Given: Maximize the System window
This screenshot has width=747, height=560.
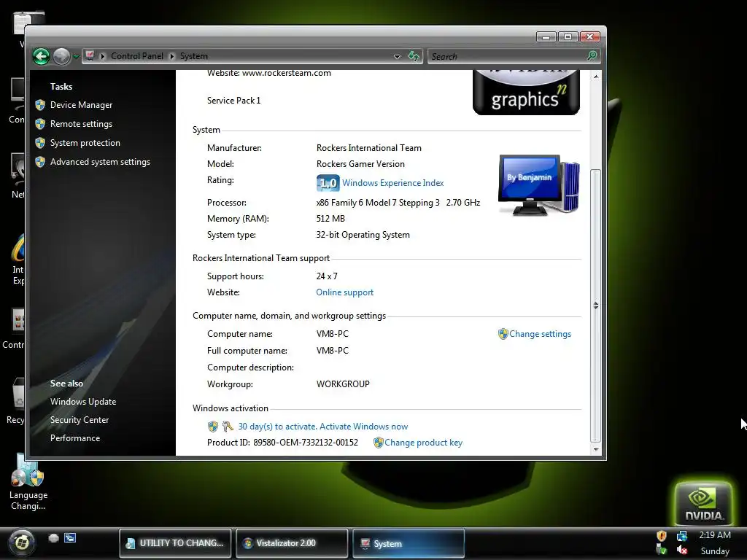Looking at the screenshot, I should pos(568,36).
